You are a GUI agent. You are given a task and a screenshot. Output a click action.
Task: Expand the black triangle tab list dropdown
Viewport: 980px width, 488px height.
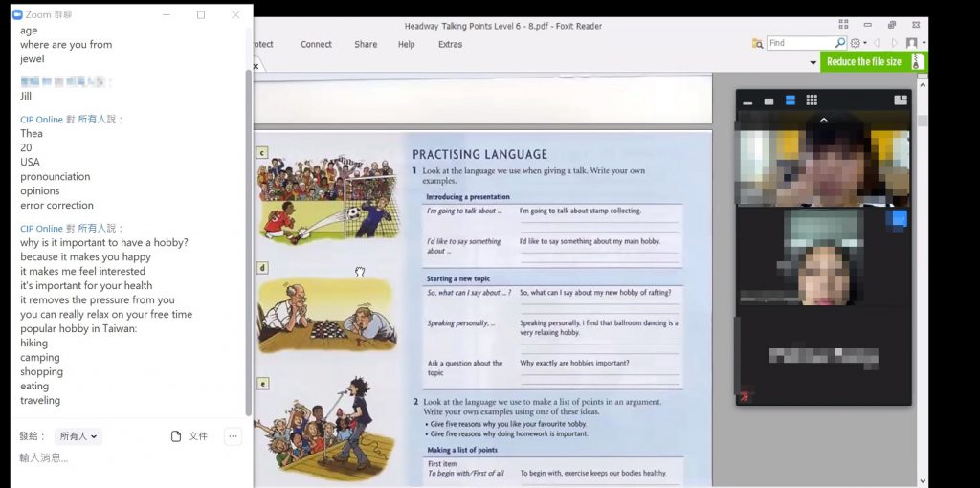[813, 62]
